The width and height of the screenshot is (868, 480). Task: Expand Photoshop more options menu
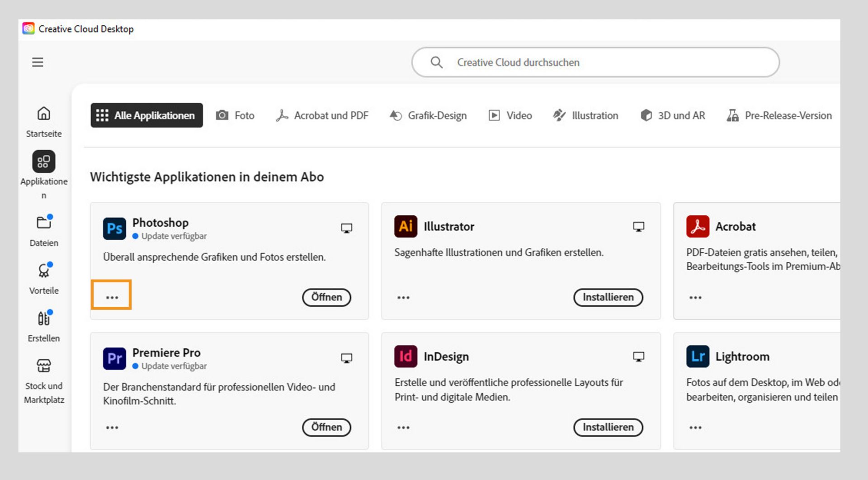click(112, 297)
